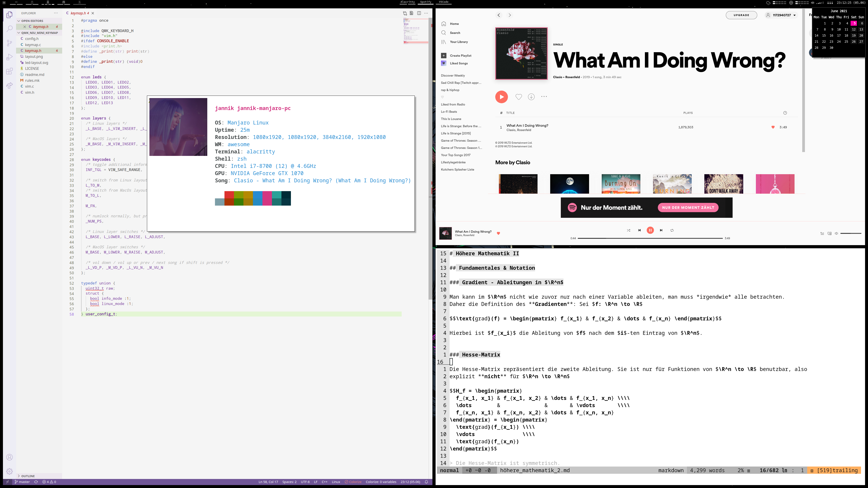Open Your Library in Spotify

coord(455,42)
